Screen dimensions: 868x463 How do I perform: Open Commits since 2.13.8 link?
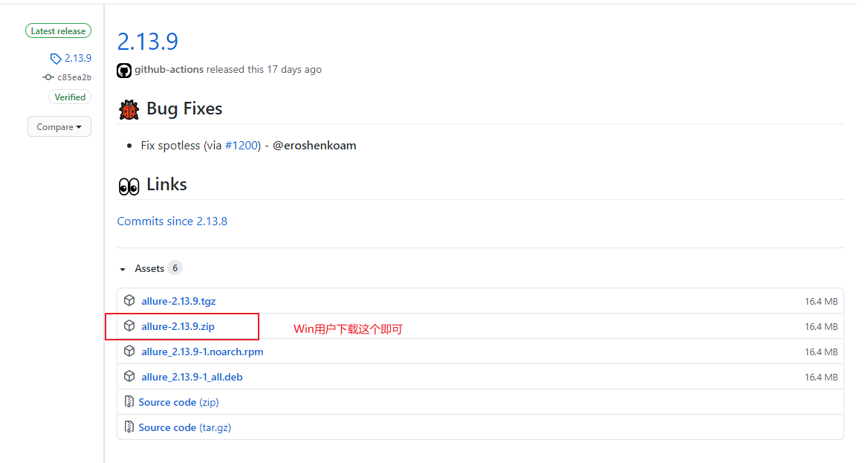click(172, 221)
